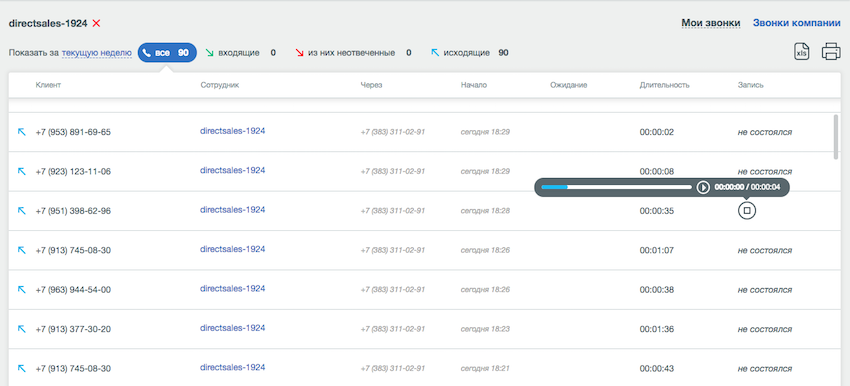Switch to 'Мои звонки' view

point(711,23)
